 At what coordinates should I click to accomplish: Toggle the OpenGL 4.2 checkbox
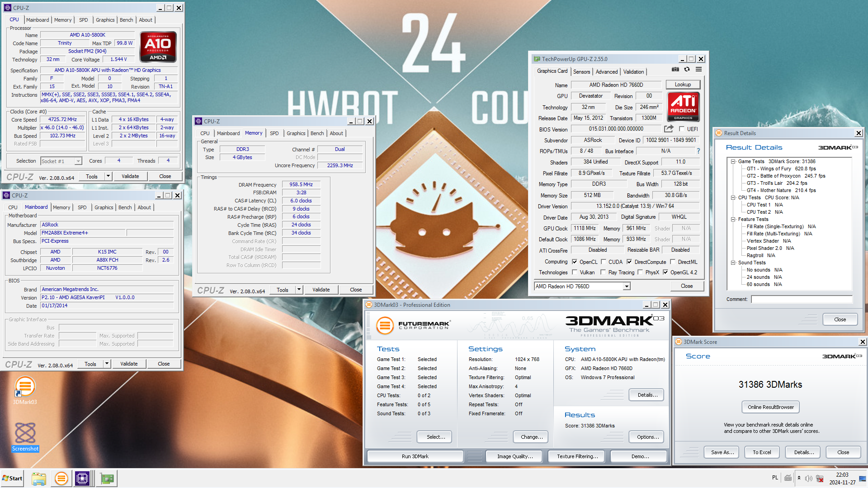(x=665, y=272)
